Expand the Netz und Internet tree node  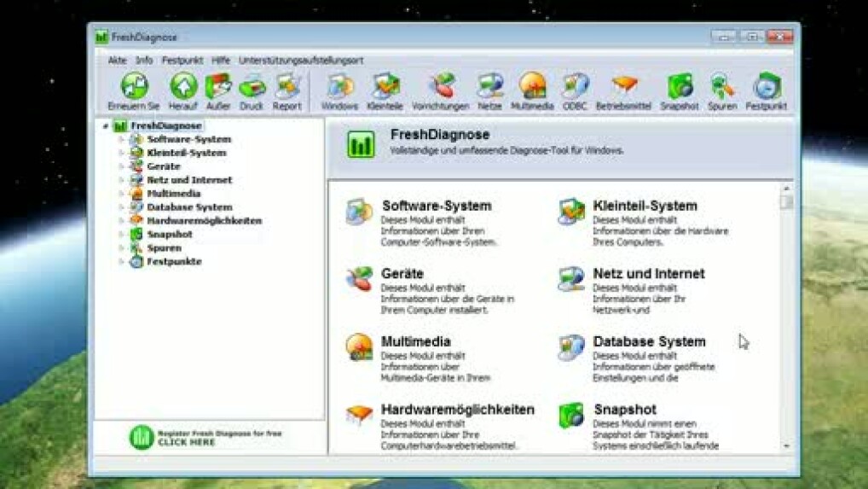pos(121,180)
